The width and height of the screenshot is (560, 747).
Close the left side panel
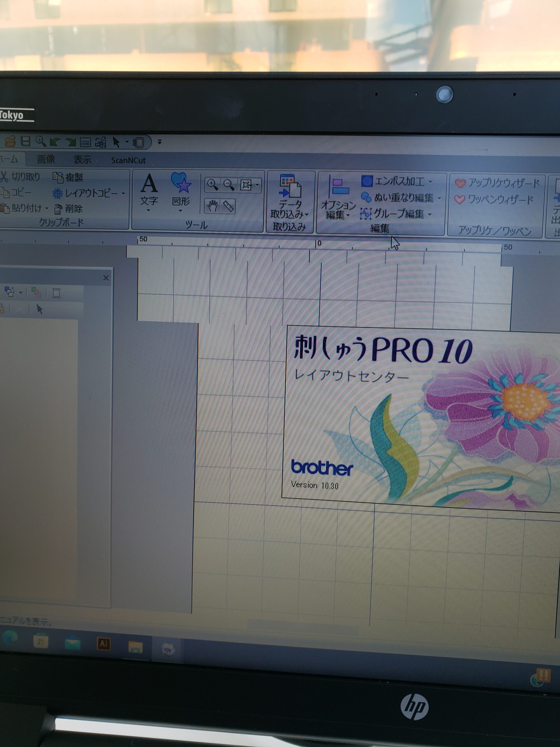tap(106, 277)
